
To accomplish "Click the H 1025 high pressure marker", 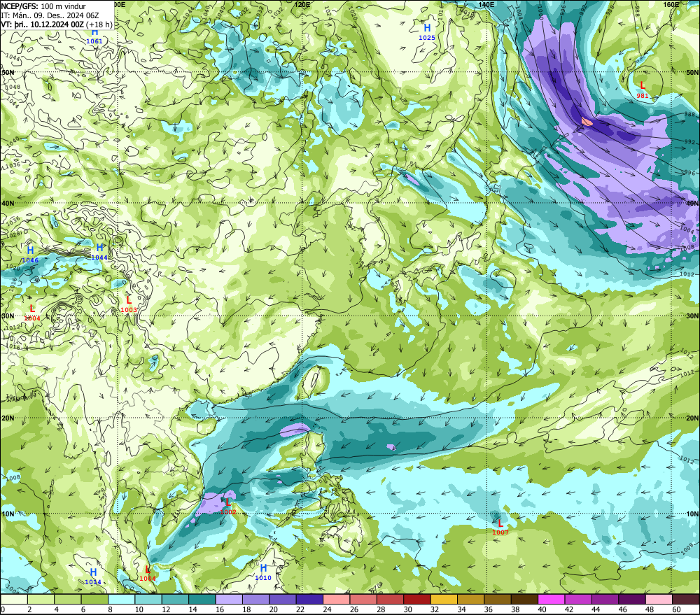I will click(427, 32).
